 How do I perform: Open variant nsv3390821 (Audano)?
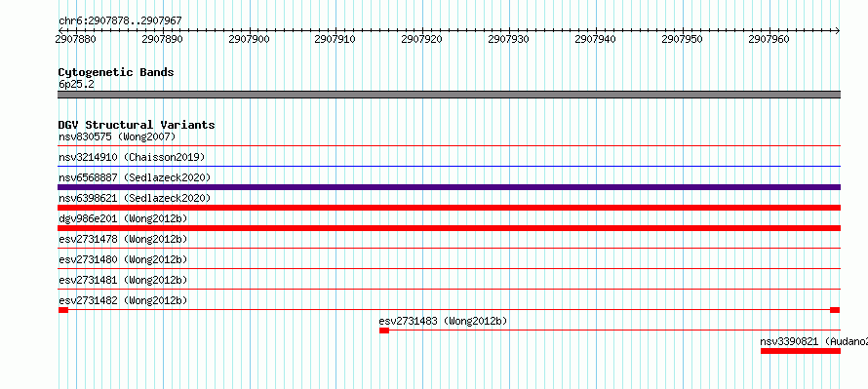813,341
